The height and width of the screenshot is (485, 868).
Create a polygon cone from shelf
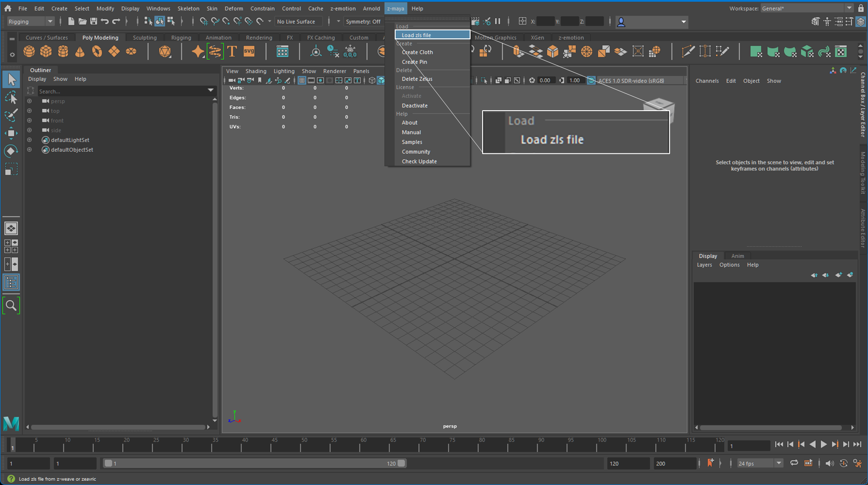80,51
